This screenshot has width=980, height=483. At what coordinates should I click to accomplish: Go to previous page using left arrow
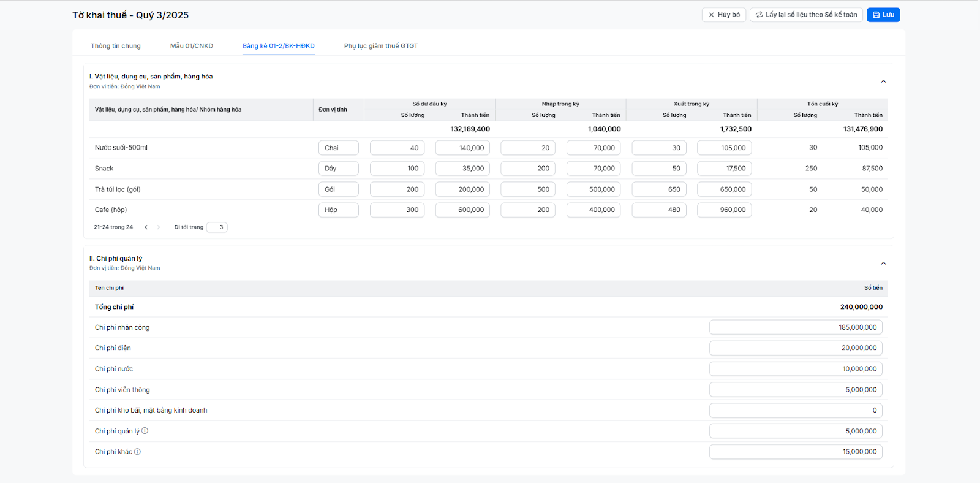(146, 227)
